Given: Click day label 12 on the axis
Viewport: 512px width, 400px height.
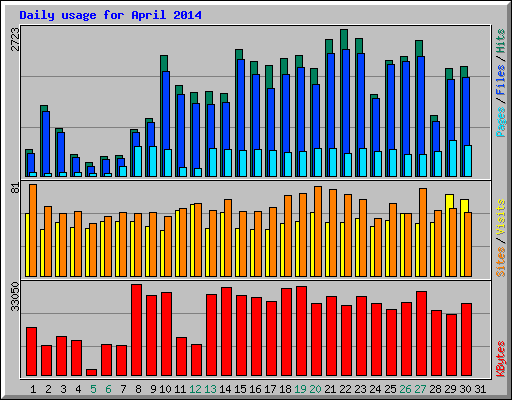Looking at the screenshot, I should pos(195,389).
